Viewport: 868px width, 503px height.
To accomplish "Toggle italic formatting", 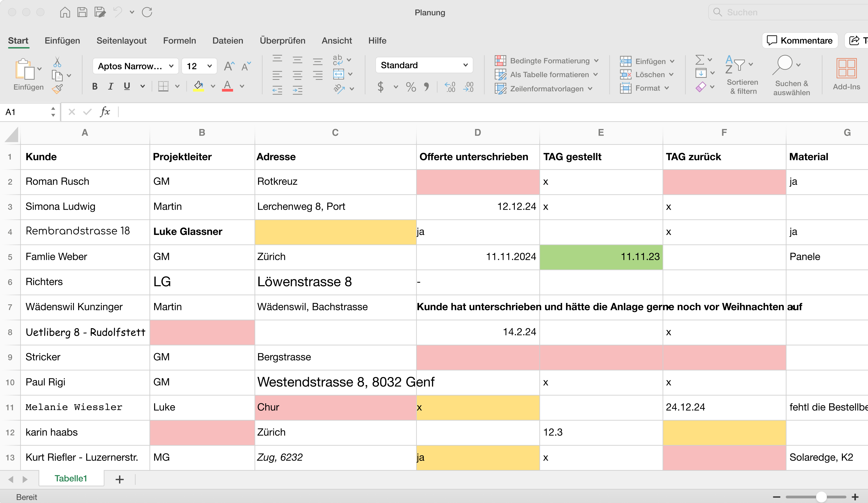I will (x=111, y=86).
